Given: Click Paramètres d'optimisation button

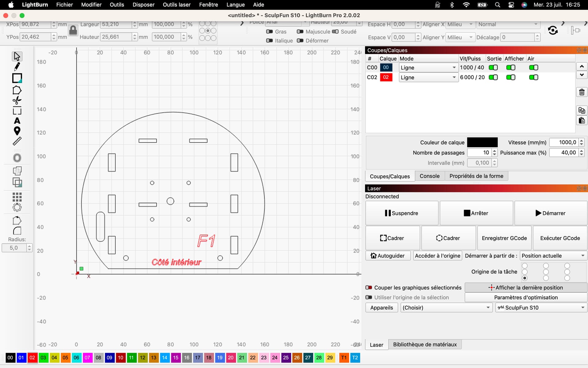Looking at the screenshot, I should [526, 297].
